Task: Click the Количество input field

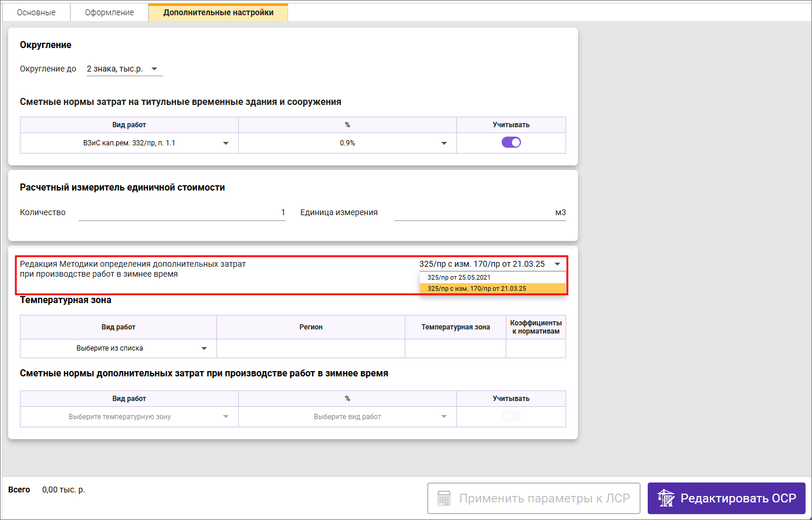Action: coord(182,213)
